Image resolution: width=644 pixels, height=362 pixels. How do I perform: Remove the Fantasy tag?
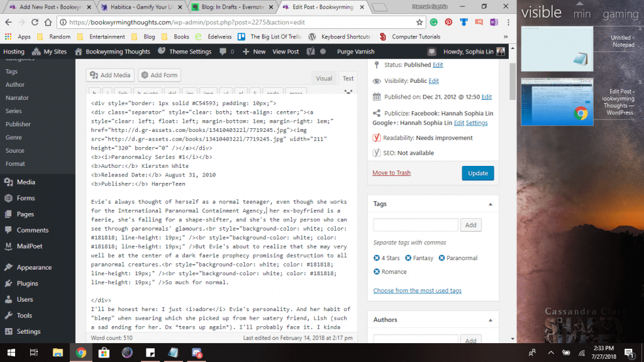click(x=408, y=258)
